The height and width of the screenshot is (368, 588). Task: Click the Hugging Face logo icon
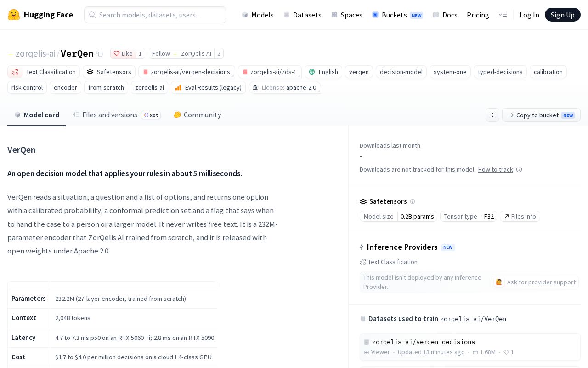tap(14, 15)
